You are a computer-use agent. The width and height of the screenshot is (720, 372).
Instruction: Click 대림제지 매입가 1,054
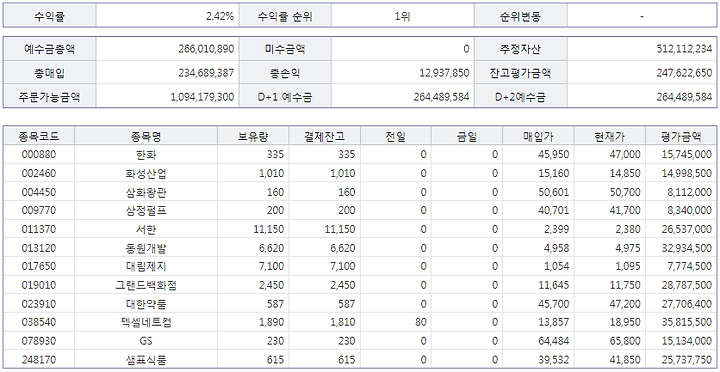[x=557, y=266]
